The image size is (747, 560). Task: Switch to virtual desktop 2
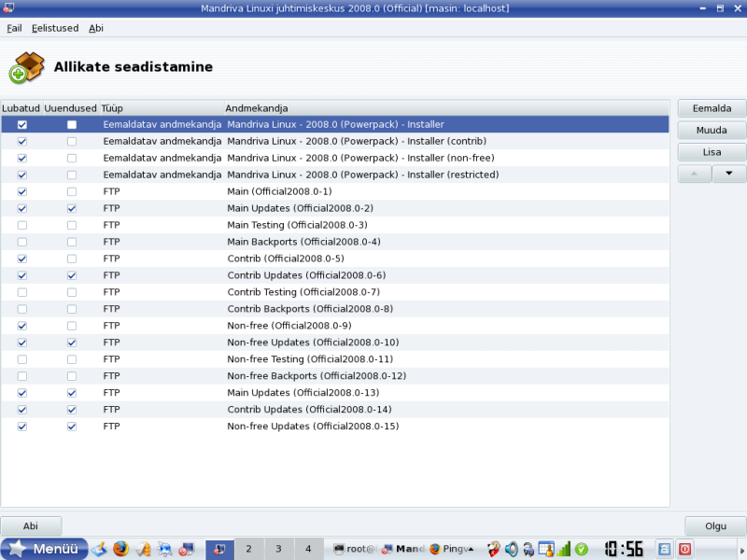pos(248,549)
